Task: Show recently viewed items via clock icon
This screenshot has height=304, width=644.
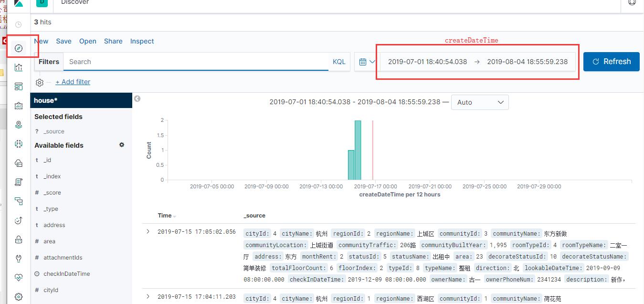Action: [19, 24]
